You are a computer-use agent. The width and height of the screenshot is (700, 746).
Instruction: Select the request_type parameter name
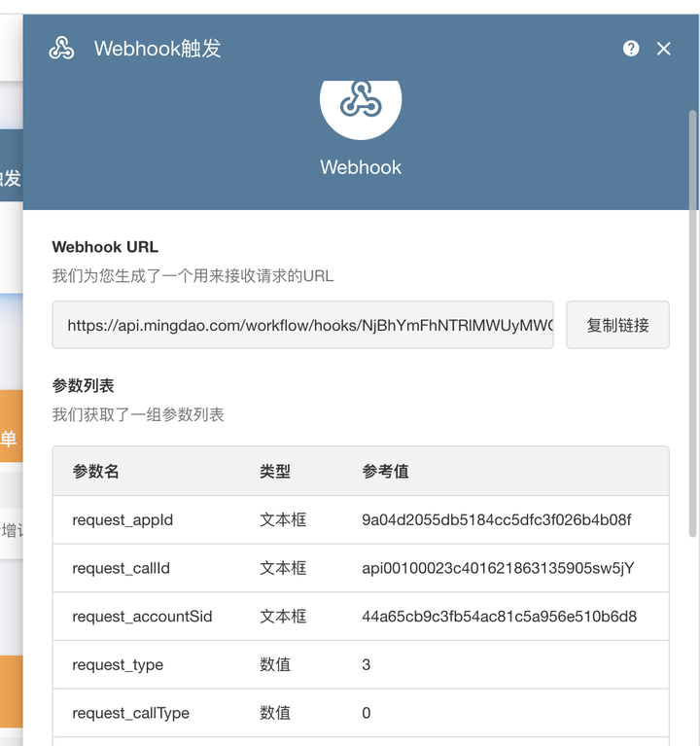point(118,665)
